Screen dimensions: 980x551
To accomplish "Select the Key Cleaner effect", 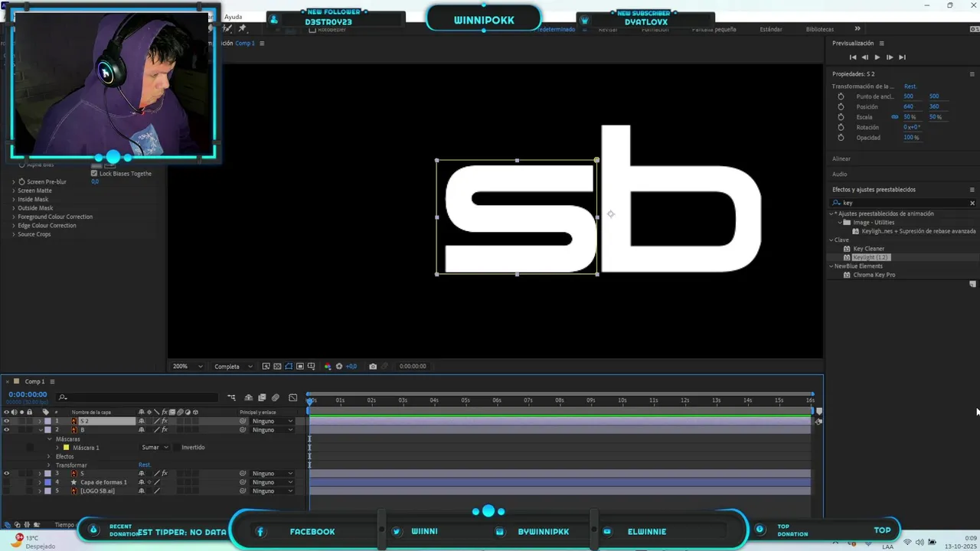I will coord(868,249).
